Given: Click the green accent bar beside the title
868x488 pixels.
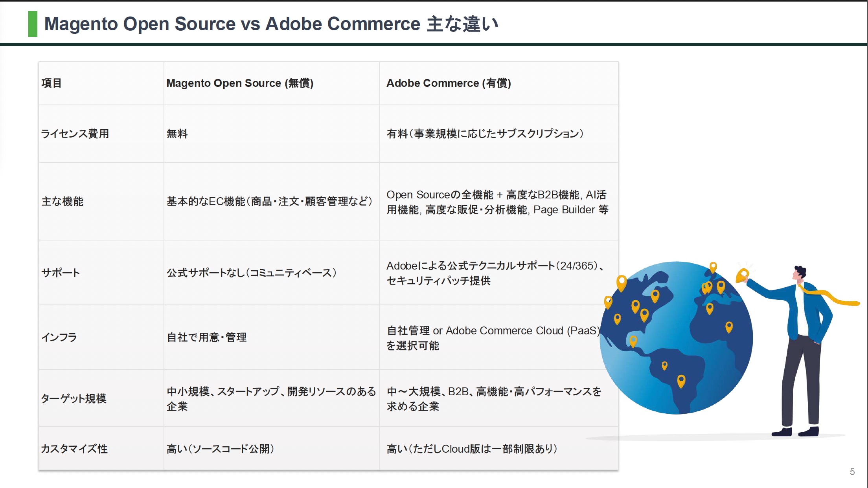Looking at the screenshot, I should (x=33, y=24).
